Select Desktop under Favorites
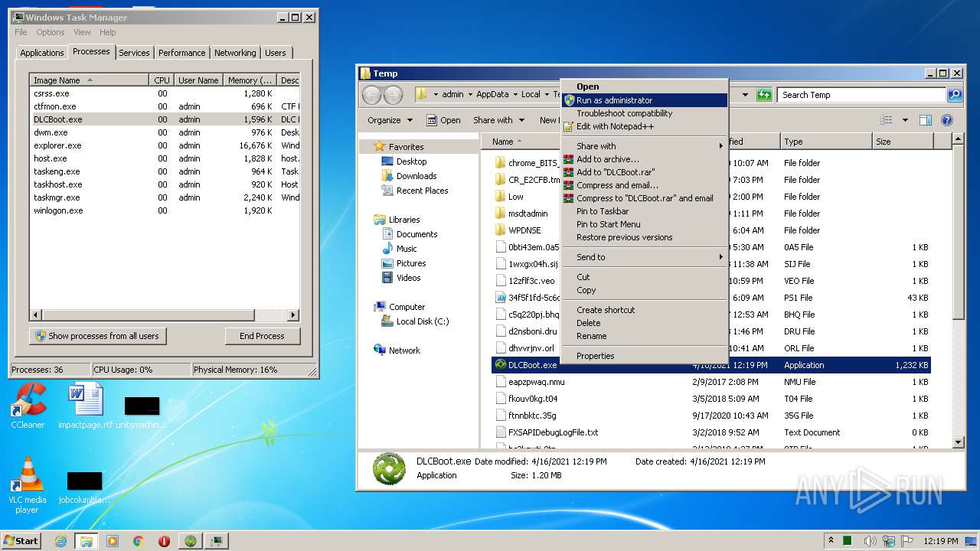 (x=411, y=161)
